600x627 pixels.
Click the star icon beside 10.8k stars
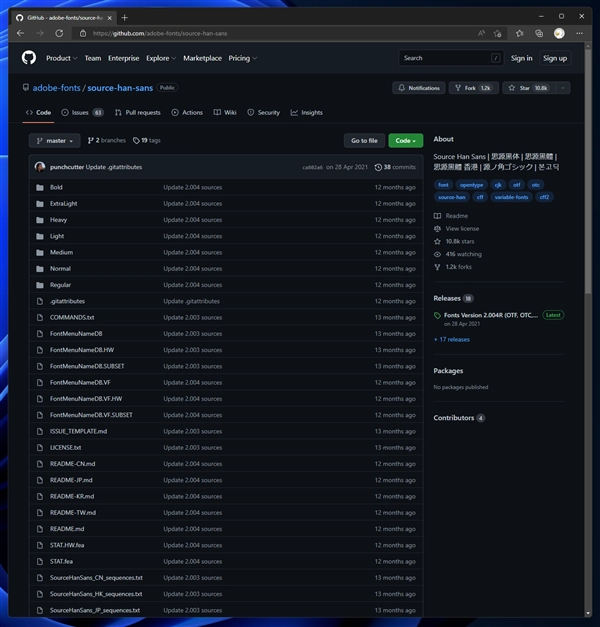pyautogui.click(x=438, y=242)
